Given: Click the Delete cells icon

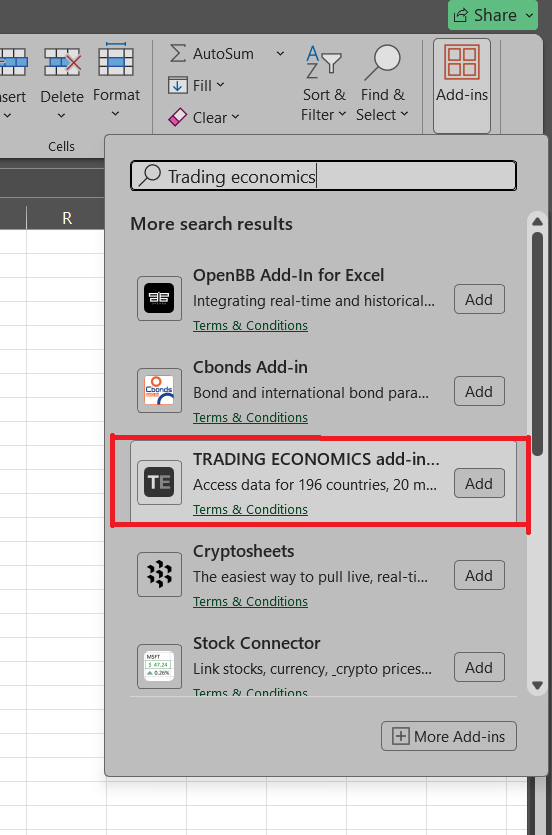Looking at the screenshot, I should (x=62, y=62).
